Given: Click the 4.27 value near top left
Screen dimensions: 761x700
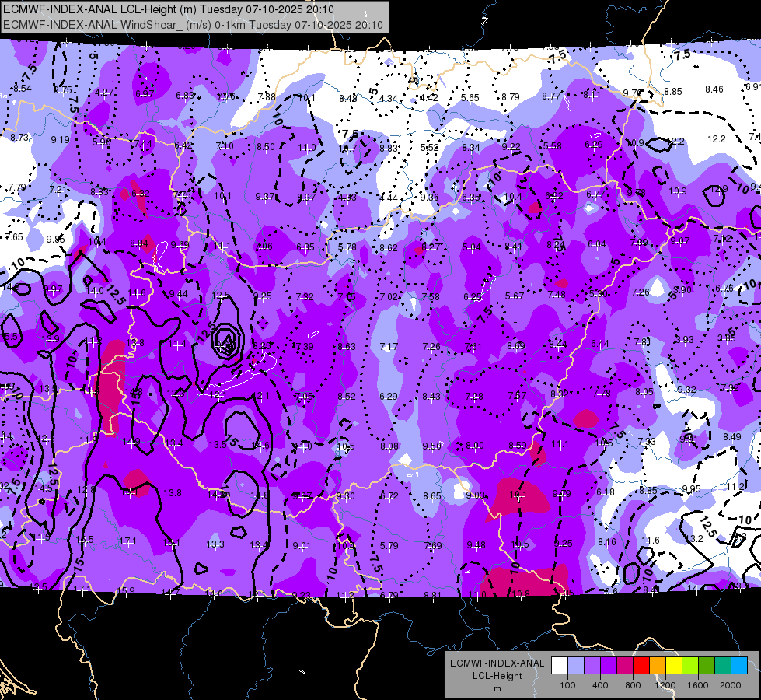Looking at the screenshot, I should pyautogui.click(x=104, y=93).
